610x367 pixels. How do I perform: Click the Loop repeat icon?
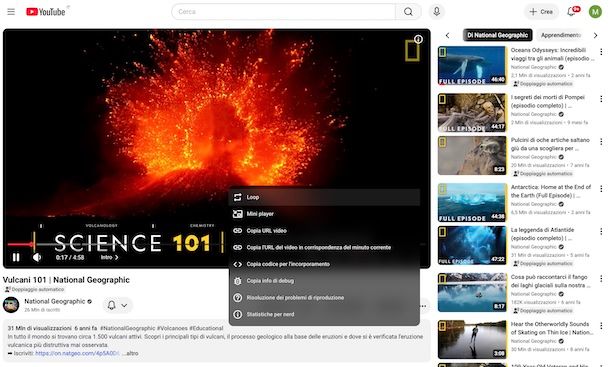pos(237,197)
